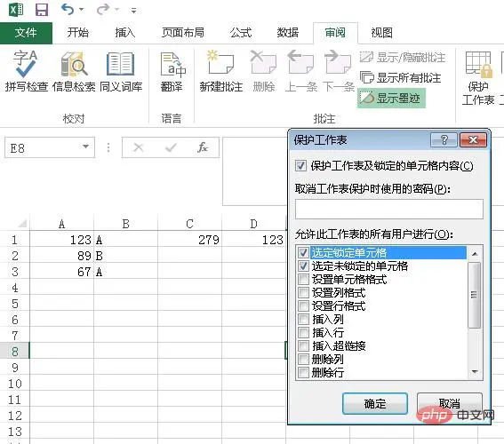
Task: Enable 删除列 checkbox
Action: (x=303, y=360)
